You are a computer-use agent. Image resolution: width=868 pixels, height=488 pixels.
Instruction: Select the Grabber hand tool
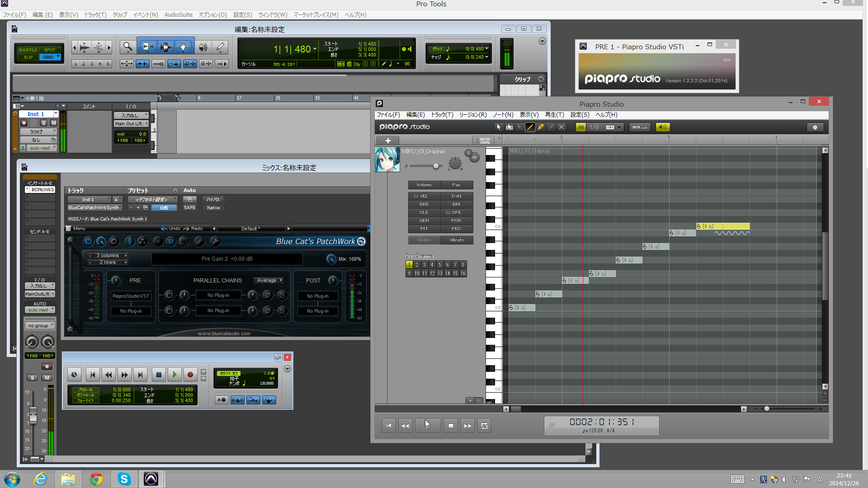[183, 47]
